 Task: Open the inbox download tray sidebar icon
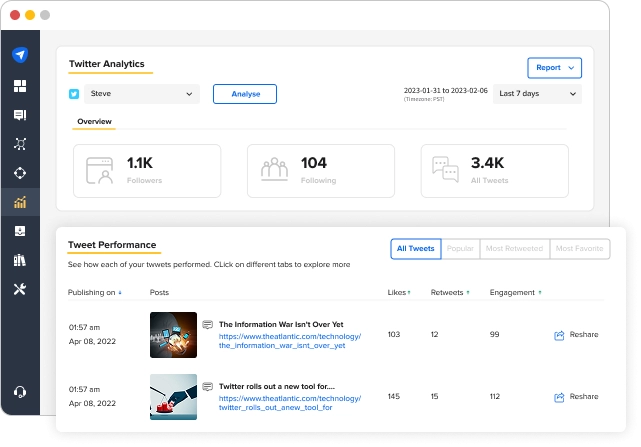20,231
